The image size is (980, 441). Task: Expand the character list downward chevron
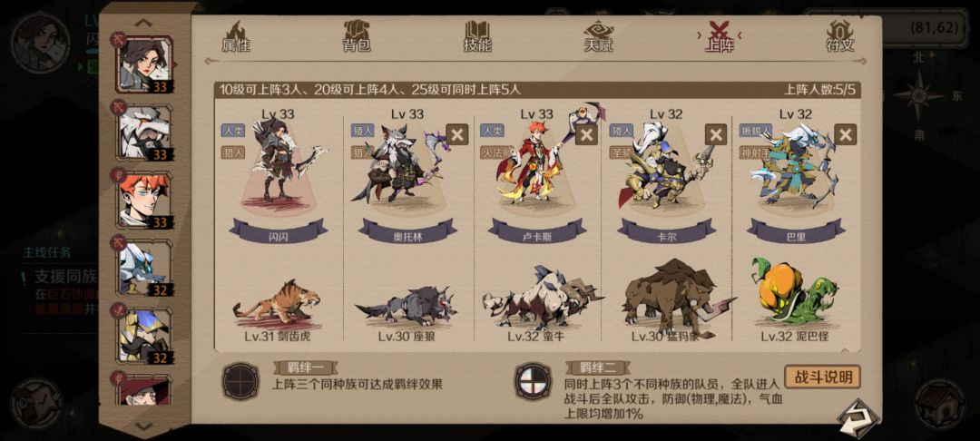143,426
